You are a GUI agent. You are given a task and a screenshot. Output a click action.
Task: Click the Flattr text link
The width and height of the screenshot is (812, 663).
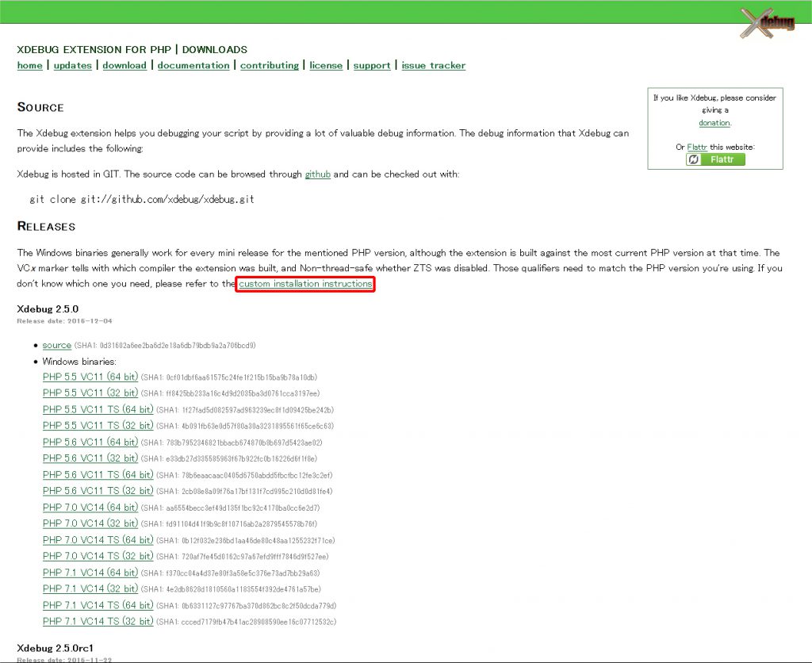(x=697, y=147)
